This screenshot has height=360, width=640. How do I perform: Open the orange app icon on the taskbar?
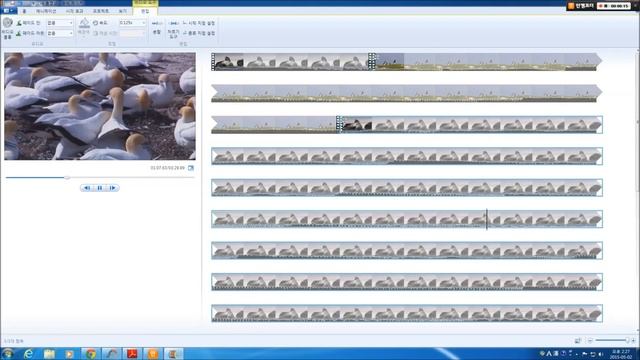152,354
